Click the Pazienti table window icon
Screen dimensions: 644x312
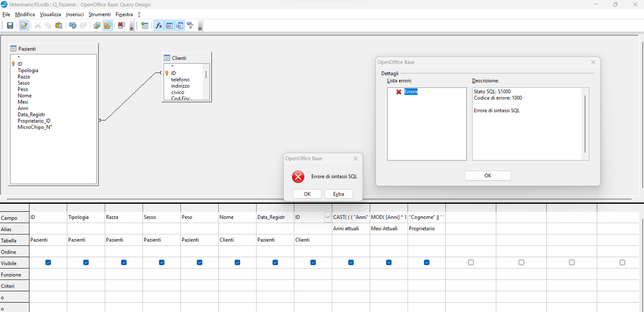(x=13, y=48)
